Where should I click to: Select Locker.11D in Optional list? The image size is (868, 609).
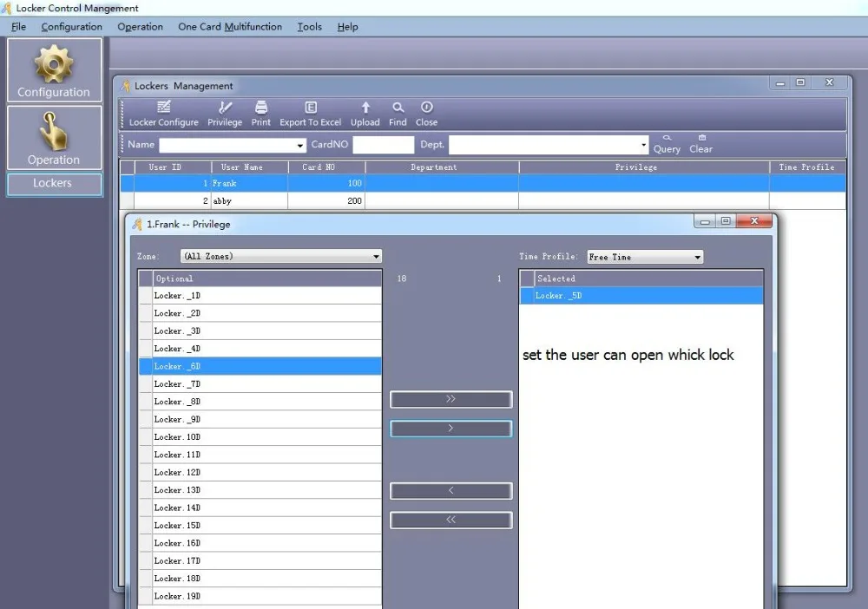click(260, 455)
